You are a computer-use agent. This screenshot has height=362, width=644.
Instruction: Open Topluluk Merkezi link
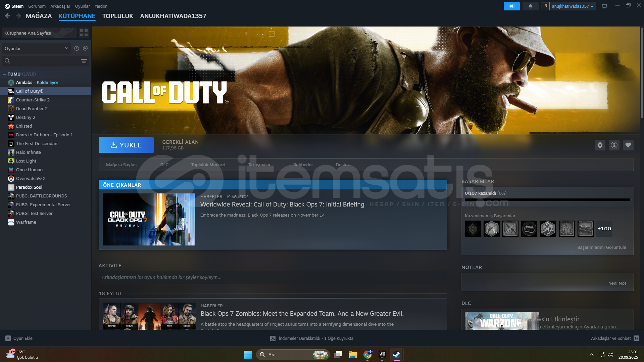tap(208, 165)
